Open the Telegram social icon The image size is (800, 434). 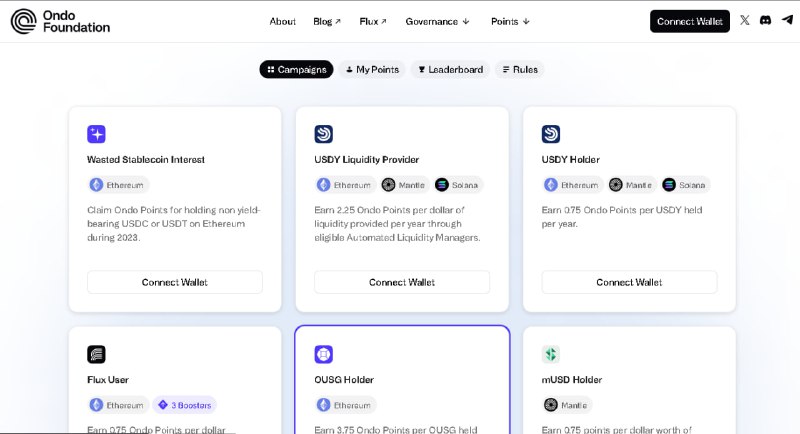787,21
